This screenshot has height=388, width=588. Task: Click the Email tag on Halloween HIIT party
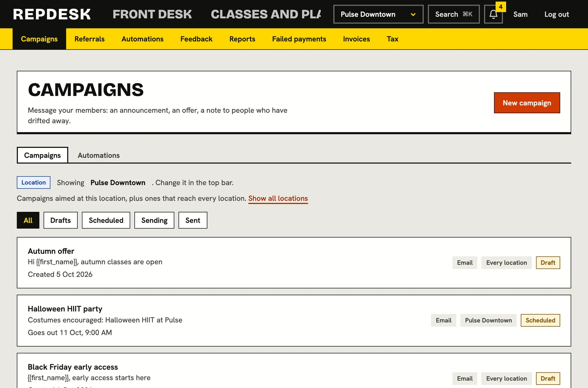click(443, 320)
